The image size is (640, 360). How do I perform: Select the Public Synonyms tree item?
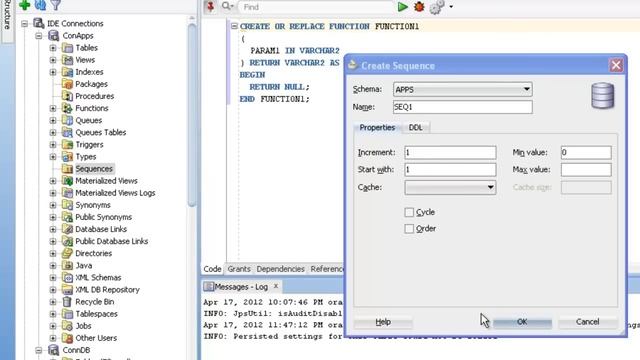click(x=103, y=217)
